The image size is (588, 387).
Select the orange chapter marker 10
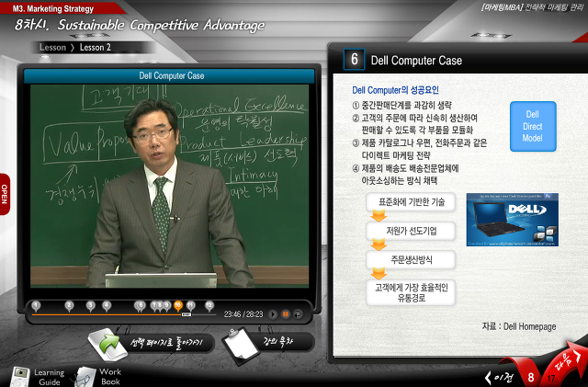177,306
